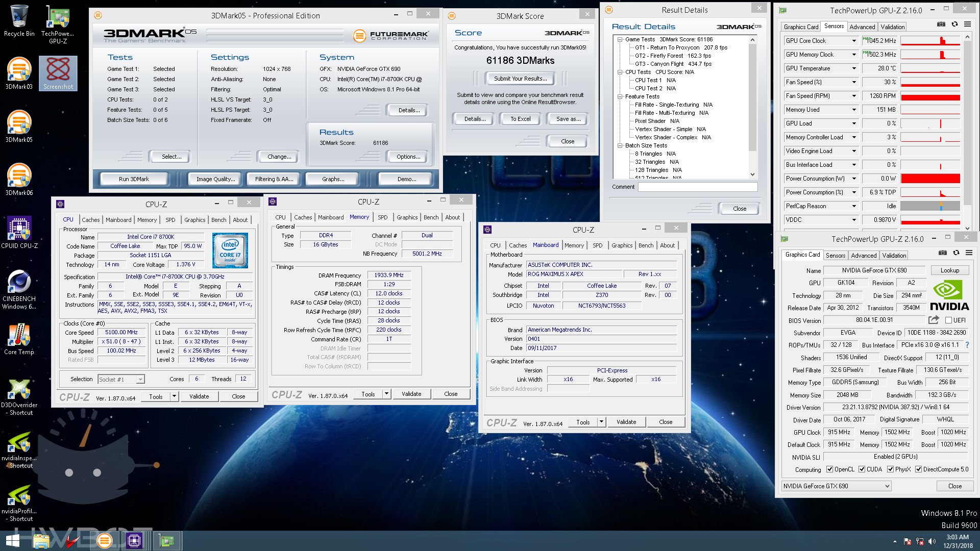Image resolution: width=980 pixels, height=551 pixels.
Task: Switch to CPU-Z taskbar icon
Action: click(x=135, y=541)
